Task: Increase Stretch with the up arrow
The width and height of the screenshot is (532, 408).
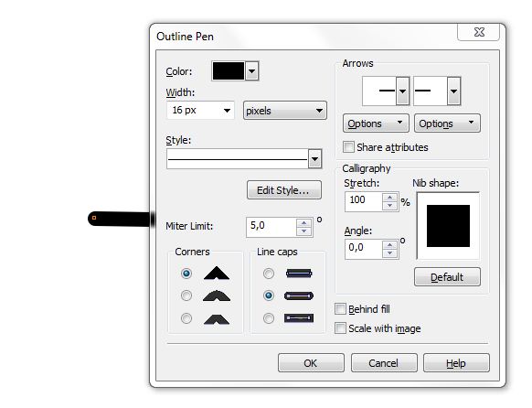Action: click(x=389, y=198)
